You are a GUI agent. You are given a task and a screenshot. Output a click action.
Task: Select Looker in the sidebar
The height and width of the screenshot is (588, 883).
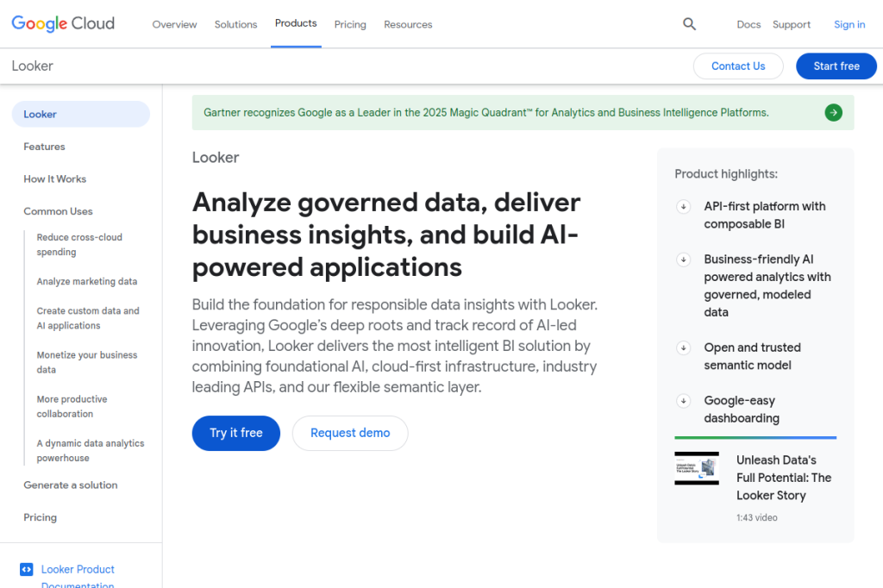(x=80, y=115)
